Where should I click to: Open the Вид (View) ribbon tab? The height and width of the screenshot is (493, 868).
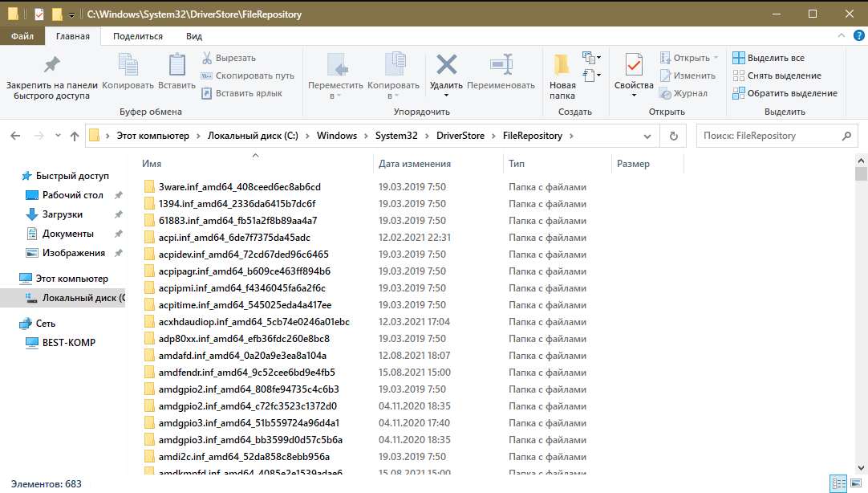(193, 36)
